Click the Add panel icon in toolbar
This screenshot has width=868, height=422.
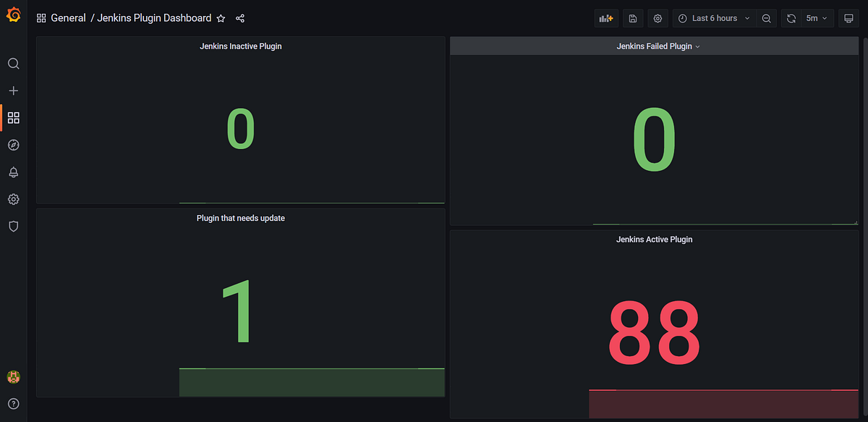click(x=606, y=17)
